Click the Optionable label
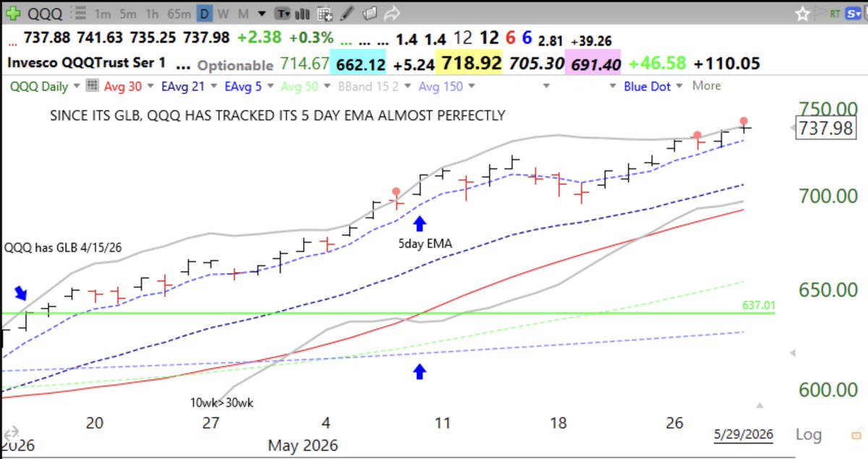 coord(235,64)
